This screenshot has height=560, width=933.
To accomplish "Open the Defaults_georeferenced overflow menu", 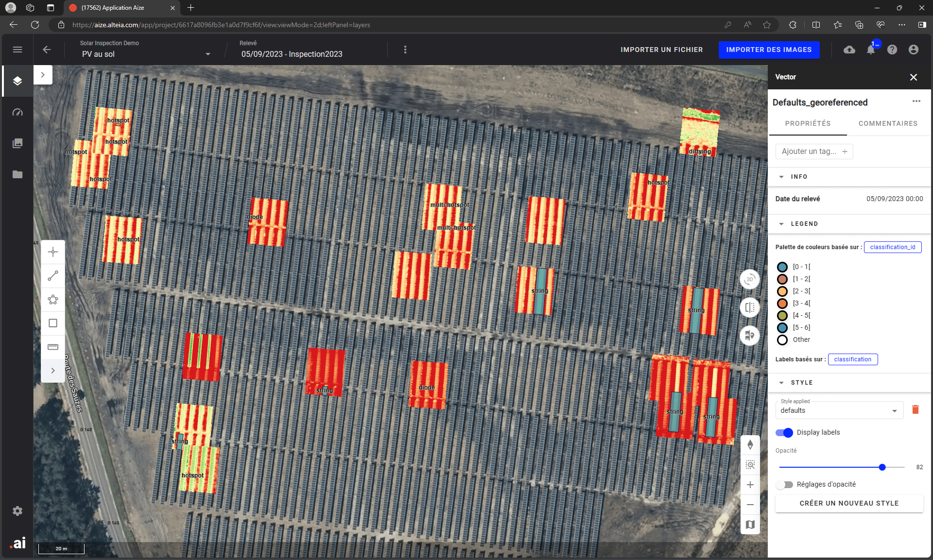I will (916, 101).
